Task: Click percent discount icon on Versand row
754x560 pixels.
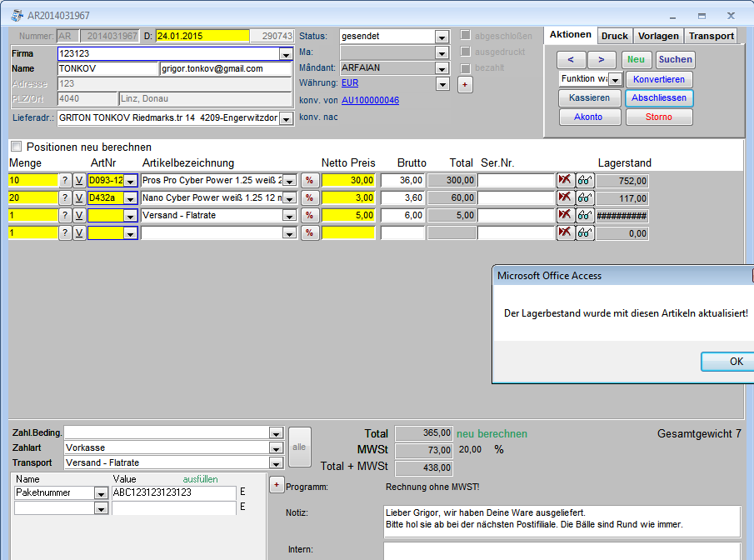Action: coord(310,216)
